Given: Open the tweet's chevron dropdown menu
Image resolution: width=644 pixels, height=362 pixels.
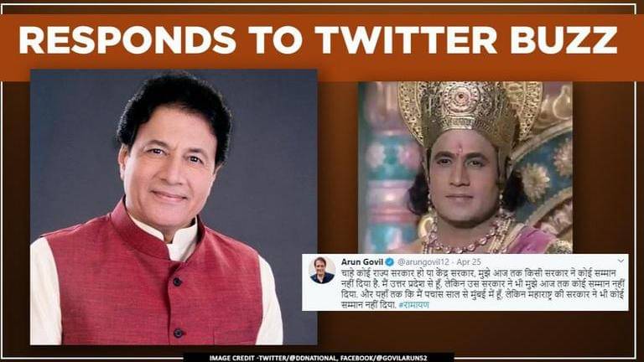Looking at the screenshot, I should click(621, 261).
